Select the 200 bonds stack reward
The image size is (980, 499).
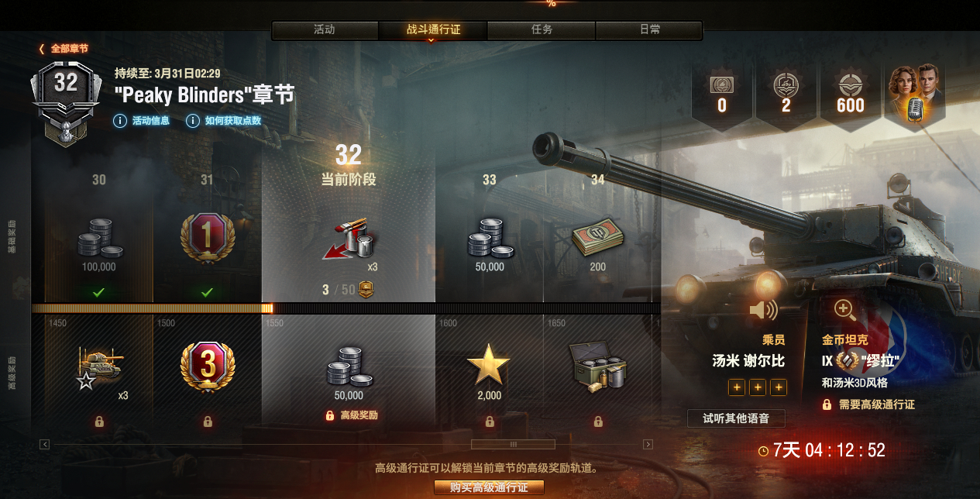(598, 237)
